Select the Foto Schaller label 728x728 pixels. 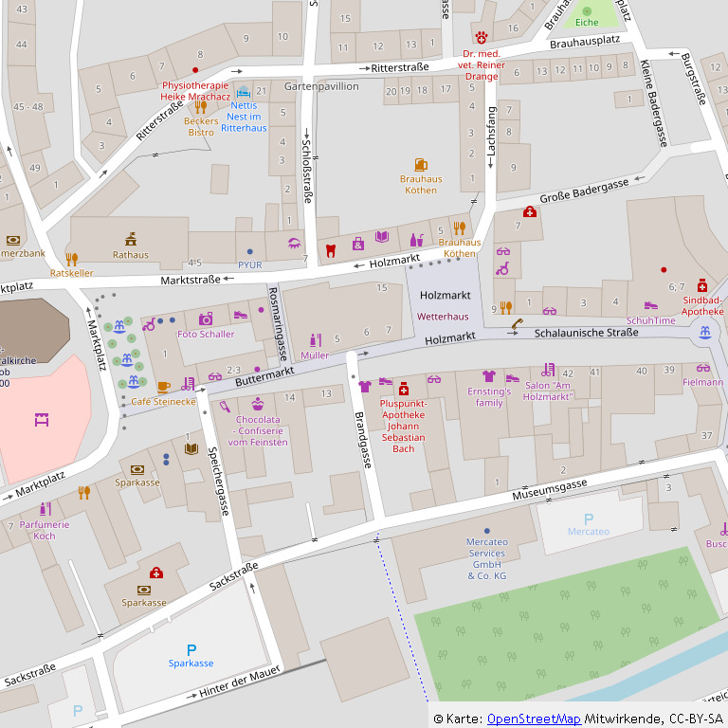206,334
